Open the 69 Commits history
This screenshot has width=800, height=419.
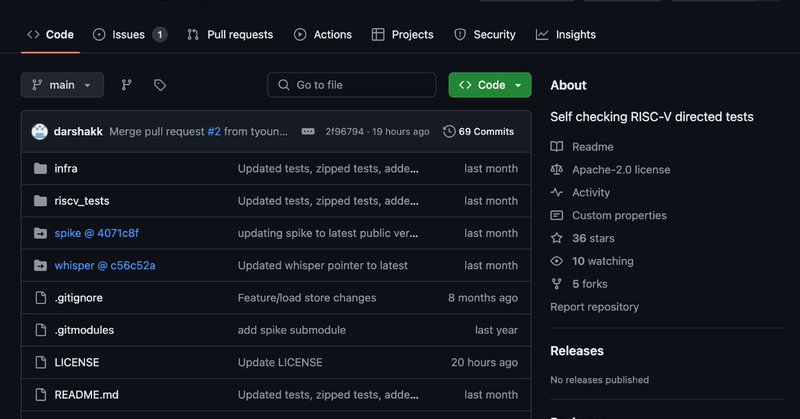point(478,132)
